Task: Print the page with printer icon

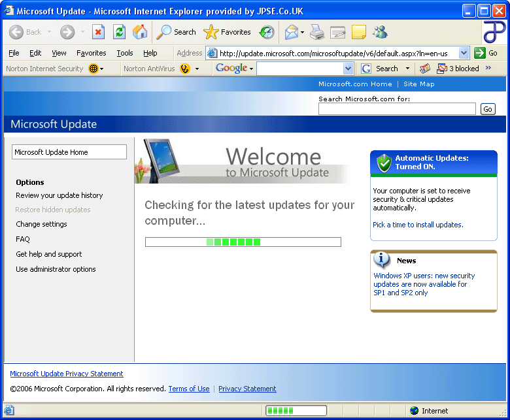Action: click(317, 32)
